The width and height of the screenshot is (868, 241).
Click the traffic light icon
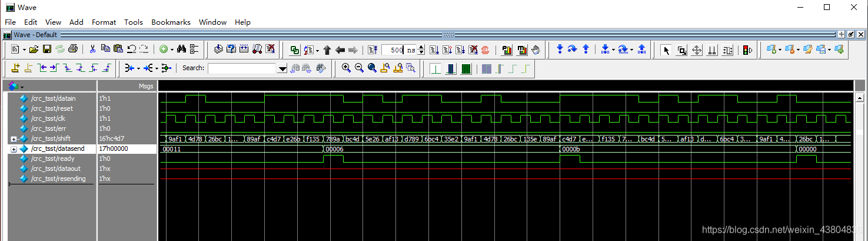[x=747, y=50]
